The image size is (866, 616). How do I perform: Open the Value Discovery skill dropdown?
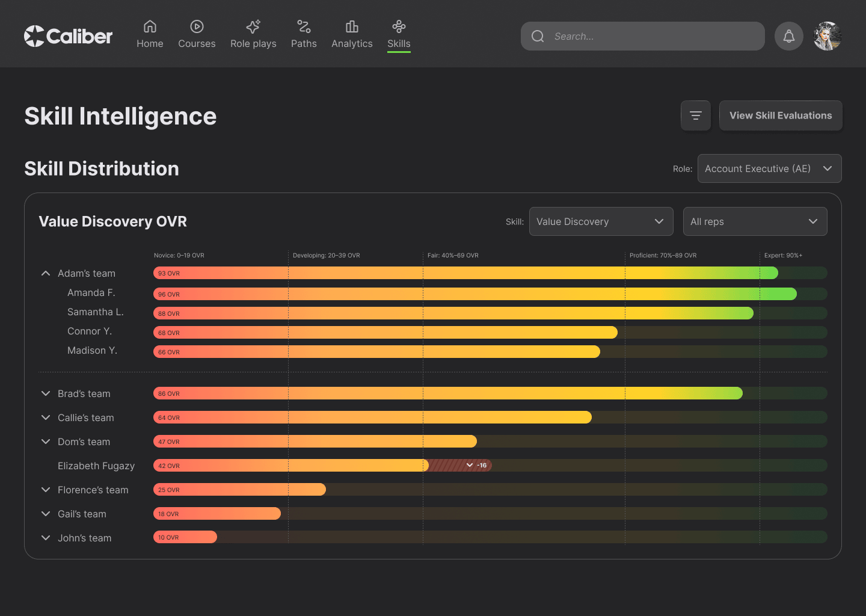click(601, 221)
